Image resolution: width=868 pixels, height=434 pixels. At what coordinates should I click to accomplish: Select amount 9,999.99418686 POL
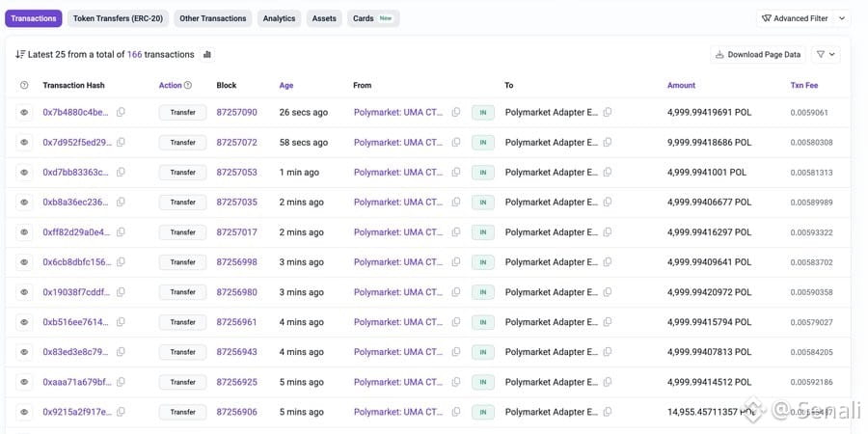coord(709,143)
